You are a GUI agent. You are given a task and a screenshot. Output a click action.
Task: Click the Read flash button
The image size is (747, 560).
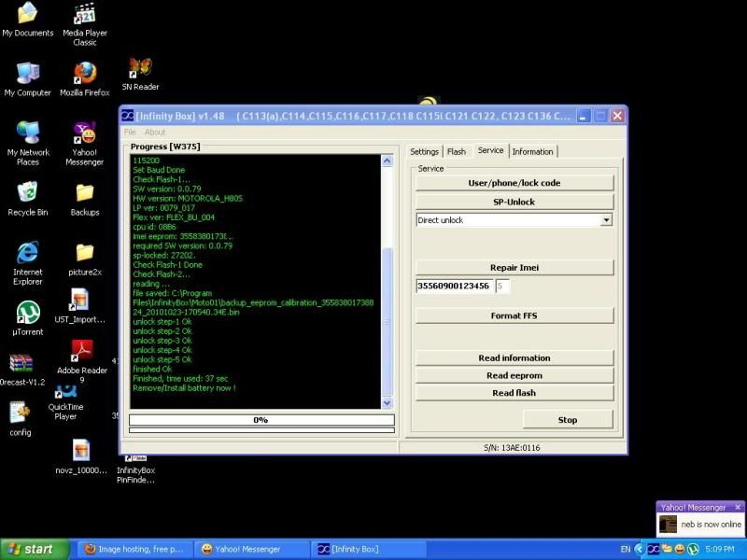(514, 393)
